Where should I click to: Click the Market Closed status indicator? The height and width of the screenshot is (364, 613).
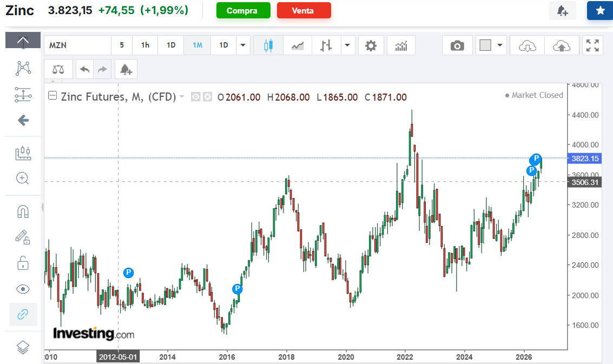point(534,95)
